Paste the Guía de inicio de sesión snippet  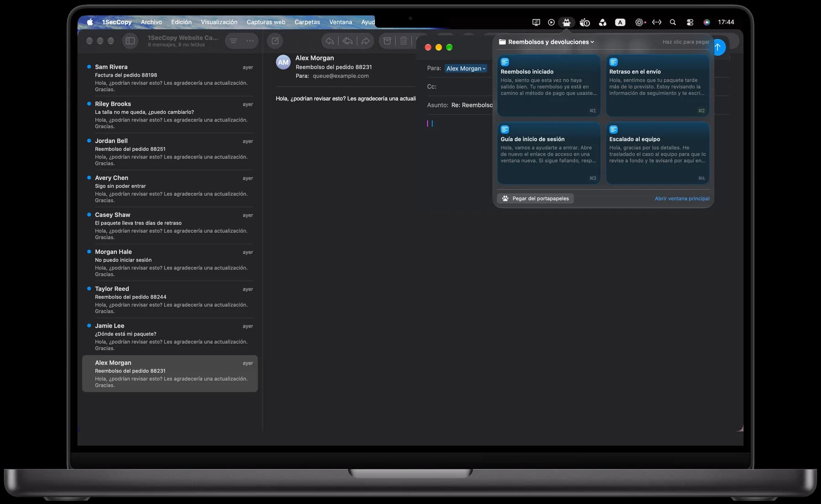tap(549, 153)
